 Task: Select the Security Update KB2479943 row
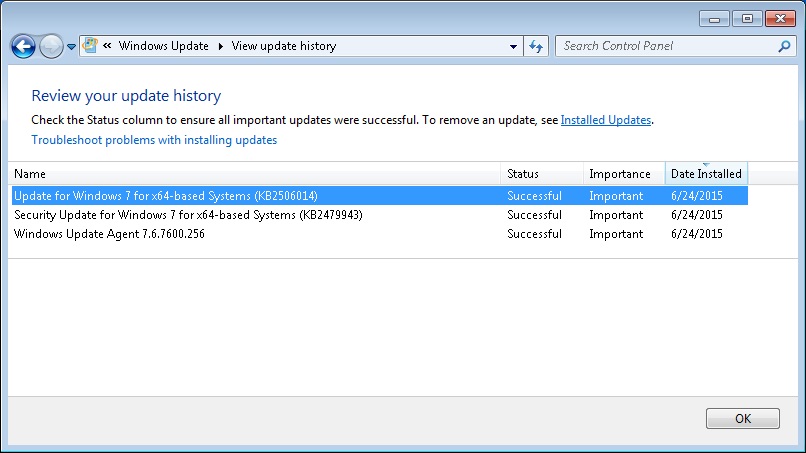coord(188,215)
